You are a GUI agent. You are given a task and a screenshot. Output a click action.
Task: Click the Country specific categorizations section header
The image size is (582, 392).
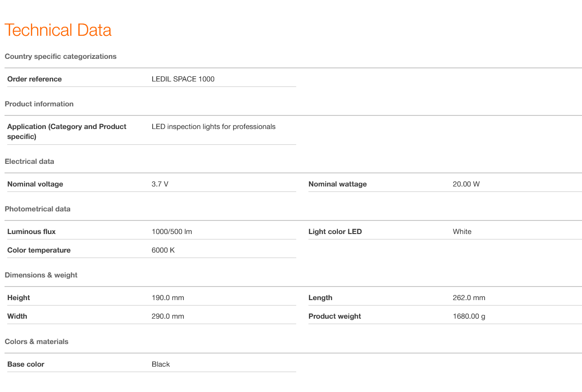tap(61, 57)
